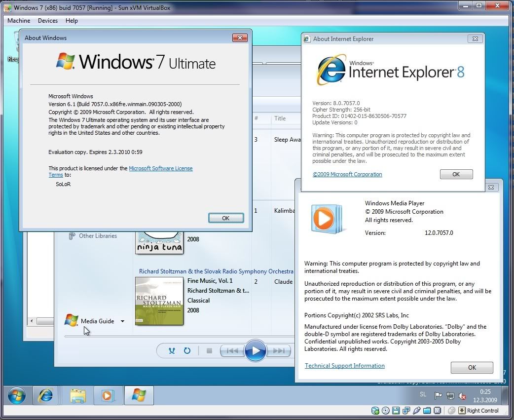Expand the Media Guide dropdown arrow
The image size is (514, 420).
coord(122,321)
